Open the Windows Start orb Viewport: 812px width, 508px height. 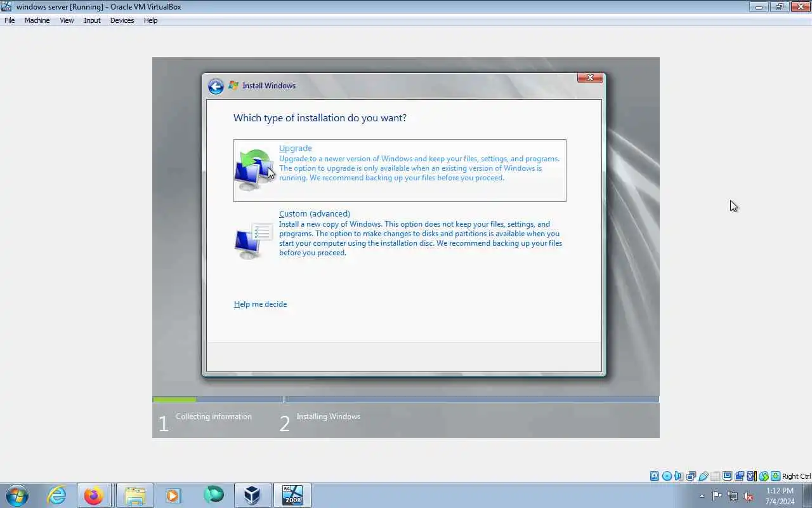[17, 495]
